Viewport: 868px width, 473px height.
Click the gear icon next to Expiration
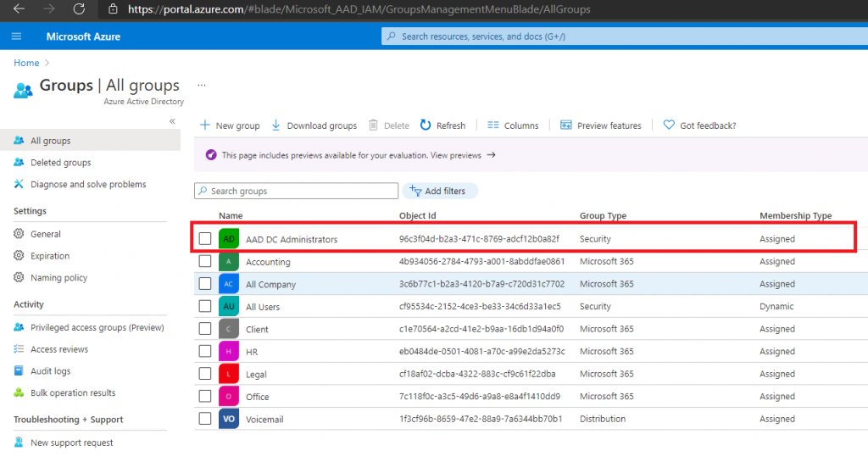(x=19, y=255)
